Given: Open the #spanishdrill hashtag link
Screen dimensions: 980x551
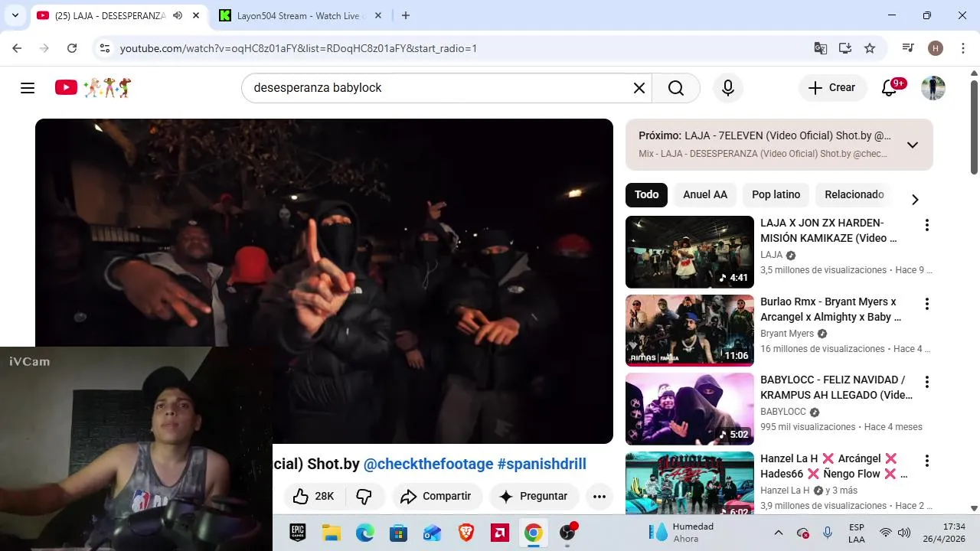Looking at the screenshot, I should [x=542, y=464].
